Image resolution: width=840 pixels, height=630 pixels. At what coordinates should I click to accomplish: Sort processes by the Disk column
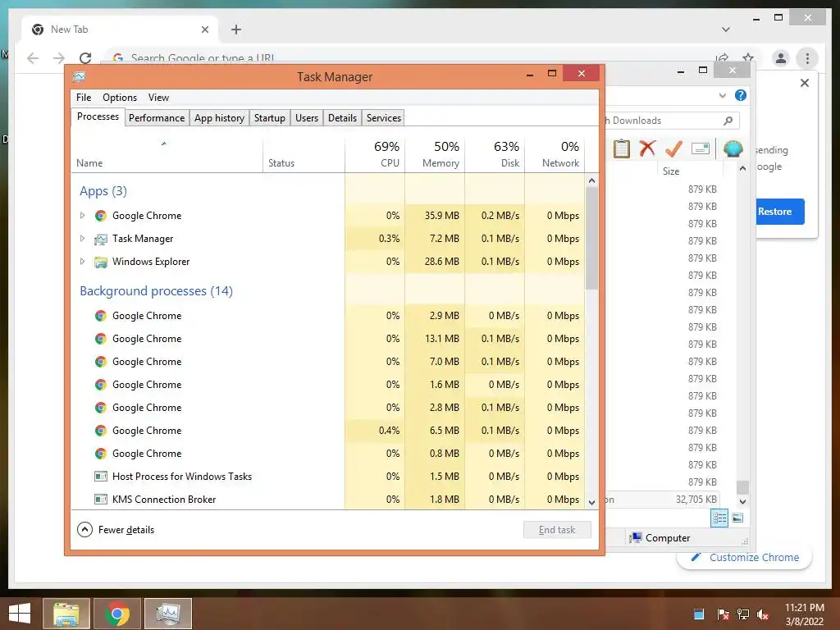point(495,154)
